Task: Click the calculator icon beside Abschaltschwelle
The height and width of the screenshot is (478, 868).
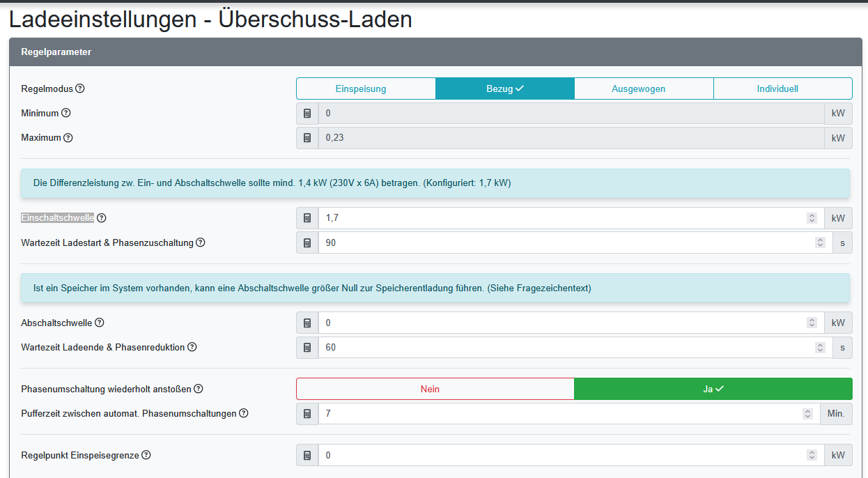Action: pos(307,323)
